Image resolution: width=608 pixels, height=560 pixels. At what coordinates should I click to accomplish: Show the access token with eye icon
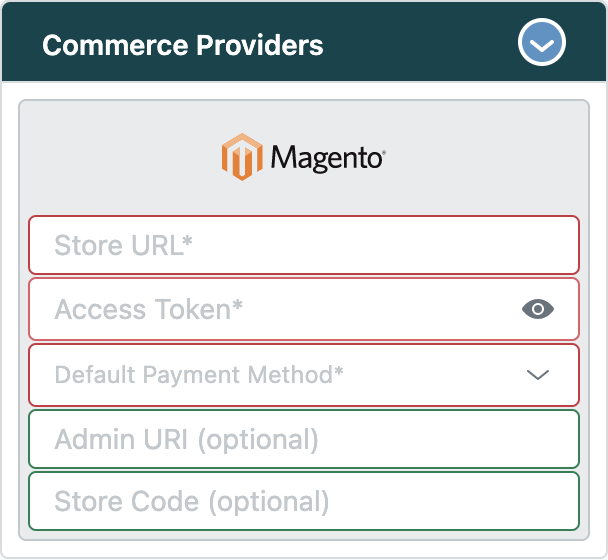point(538,309)
